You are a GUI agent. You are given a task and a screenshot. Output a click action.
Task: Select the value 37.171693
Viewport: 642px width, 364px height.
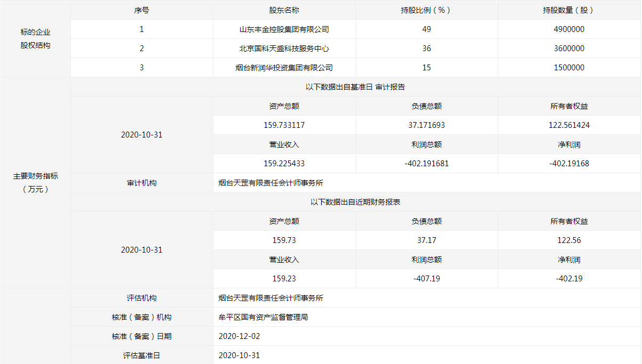[426, 125]
